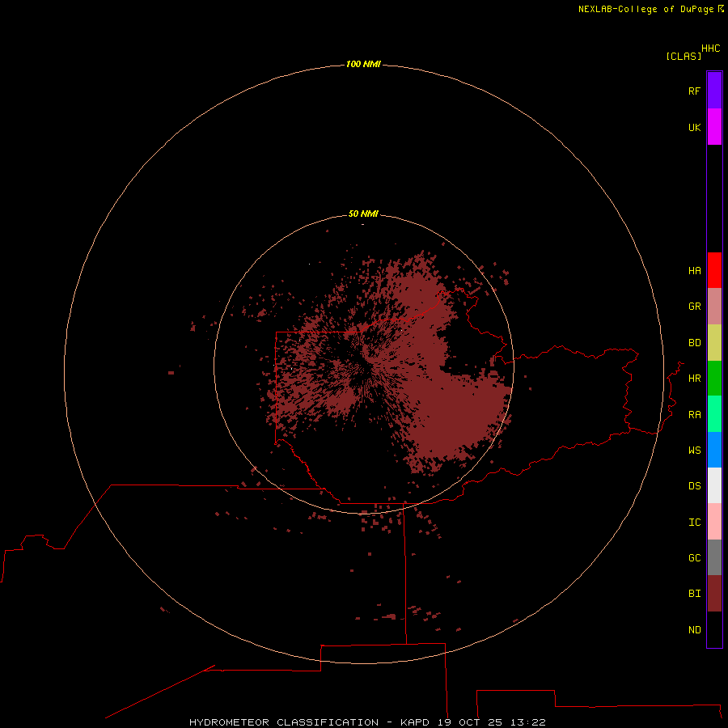Click the HA red legend swatch
This screenshot has width=728, height=728.
click(x=714, y=270)
